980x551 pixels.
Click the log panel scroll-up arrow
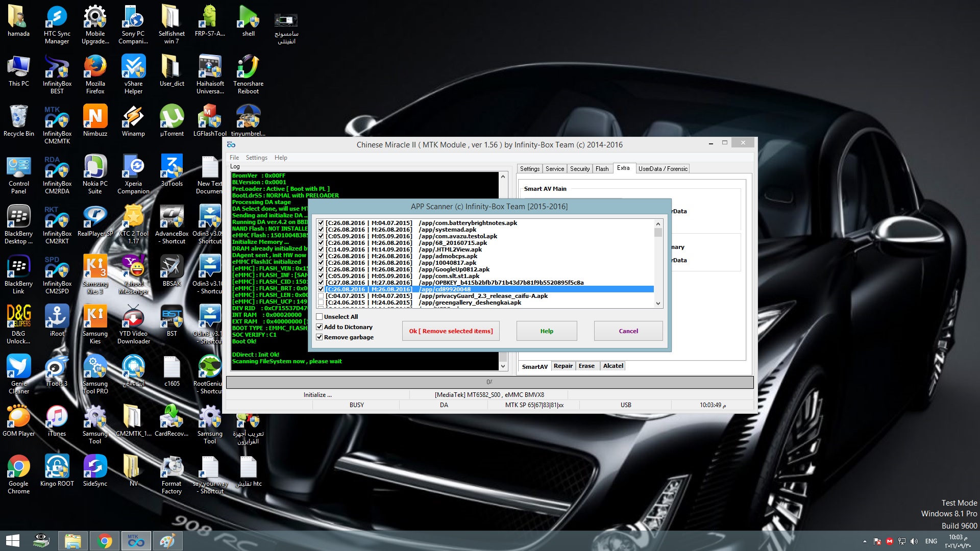pyautogui.click(x=503, y=177)
